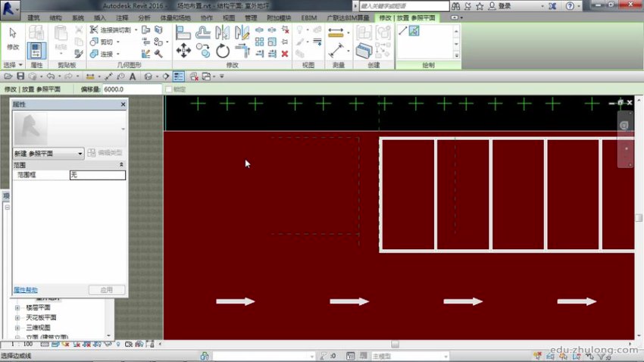
Task: Close the Properties palette
Action: coord(123,105)
